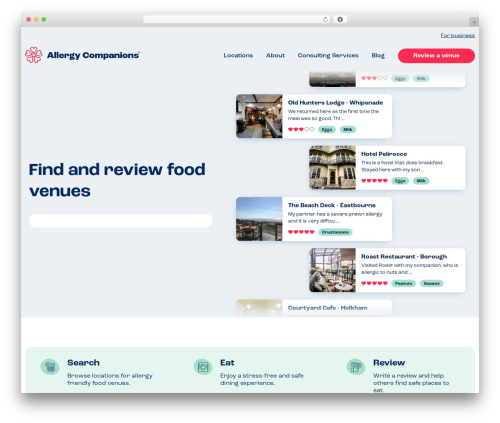Image resolution: width=500 pixels, height=423 pixels.
Task: Open a new browser tab with plus button
Action: [x=474, y=22]
